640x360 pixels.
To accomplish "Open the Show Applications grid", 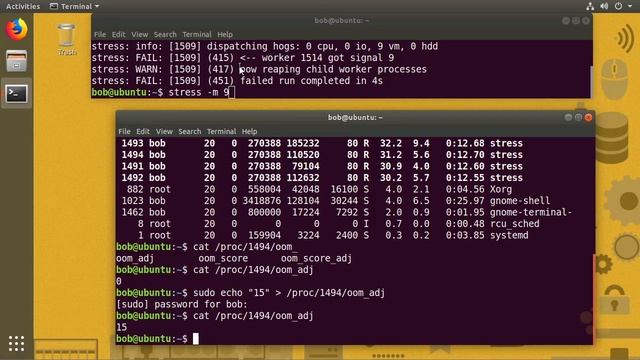I will coord(16,344).
